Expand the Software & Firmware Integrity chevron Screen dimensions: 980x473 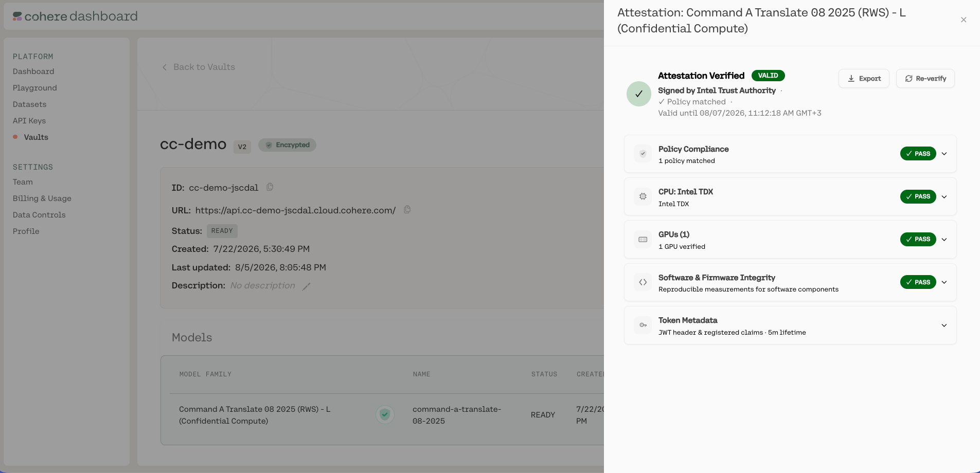[944, 282]
